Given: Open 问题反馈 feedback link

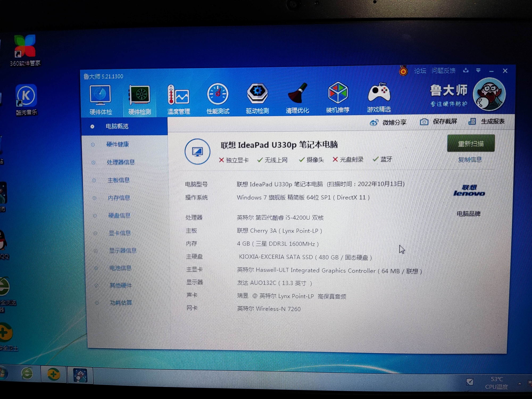Looking at the screenshot, I should pyautogui.click(x=443, y=70).
